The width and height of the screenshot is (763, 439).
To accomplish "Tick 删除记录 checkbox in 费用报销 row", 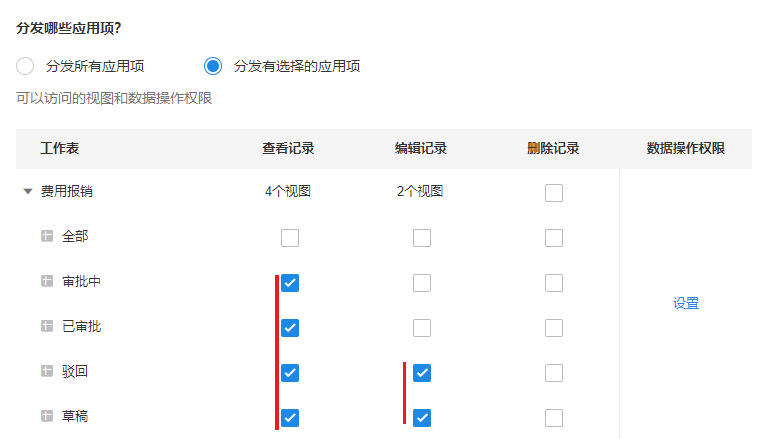I will click(x=554, y=193).
